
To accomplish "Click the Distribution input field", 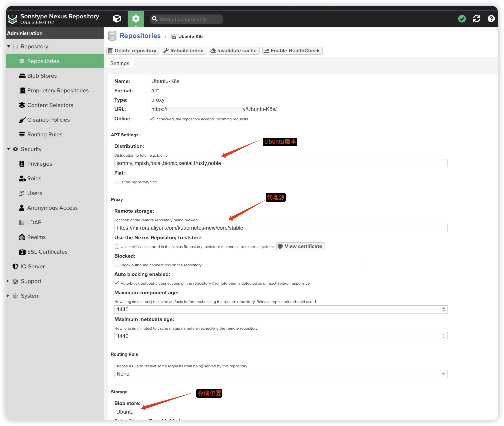I will [281, 163].
